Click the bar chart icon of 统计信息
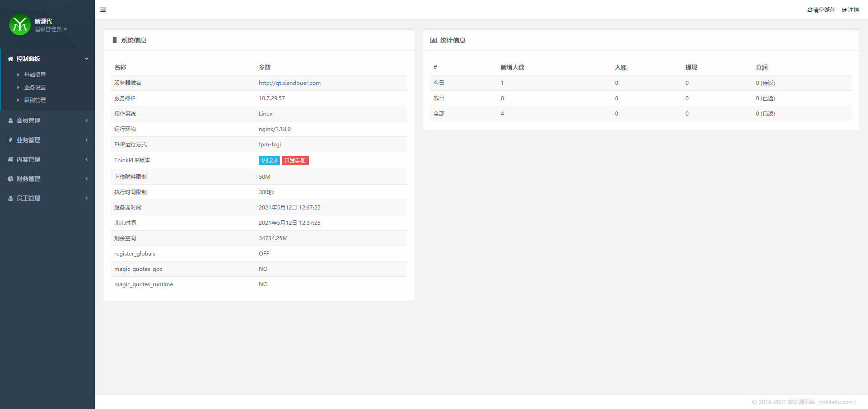This screenshot has height=409, width=868. (434, 40)
